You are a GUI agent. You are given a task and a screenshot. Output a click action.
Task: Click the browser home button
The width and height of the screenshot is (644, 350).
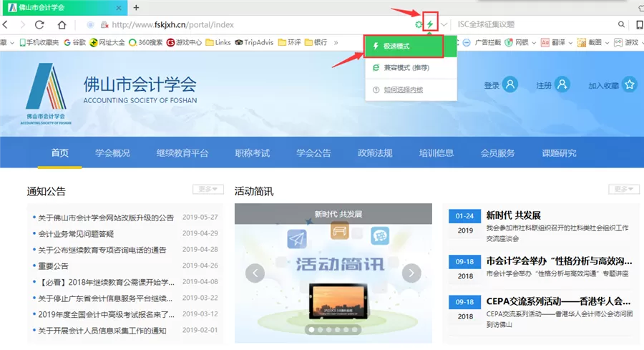[62, 25]
